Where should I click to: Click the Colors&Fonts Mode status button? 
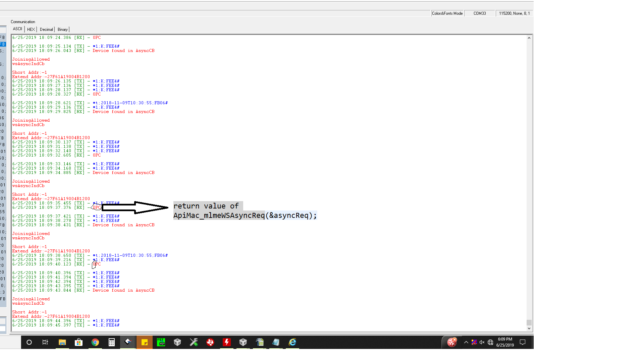pyautogui.click(x=447, y=13)
